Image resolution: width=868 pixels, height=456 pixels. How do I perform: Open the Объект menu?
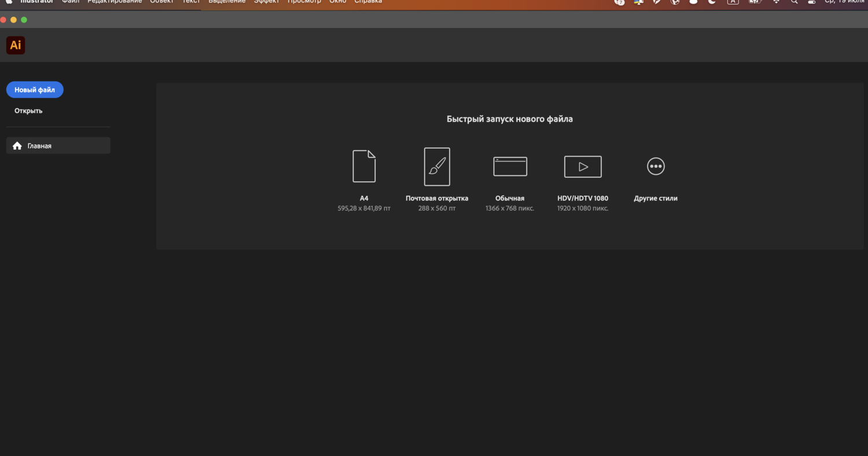[161, 2]
